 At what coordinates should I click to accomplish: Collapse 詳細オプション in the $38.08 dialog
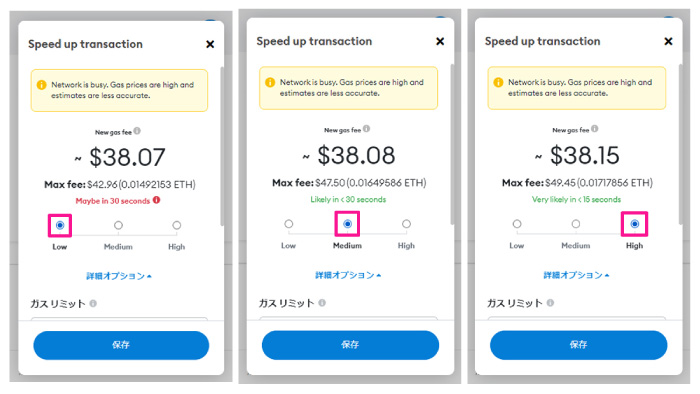[x=348, y=275]
